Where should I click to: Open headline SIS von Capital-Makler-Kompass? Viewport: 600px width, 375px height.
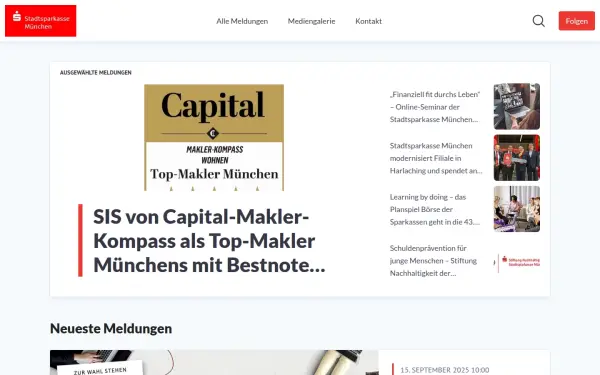click(209, 241)
